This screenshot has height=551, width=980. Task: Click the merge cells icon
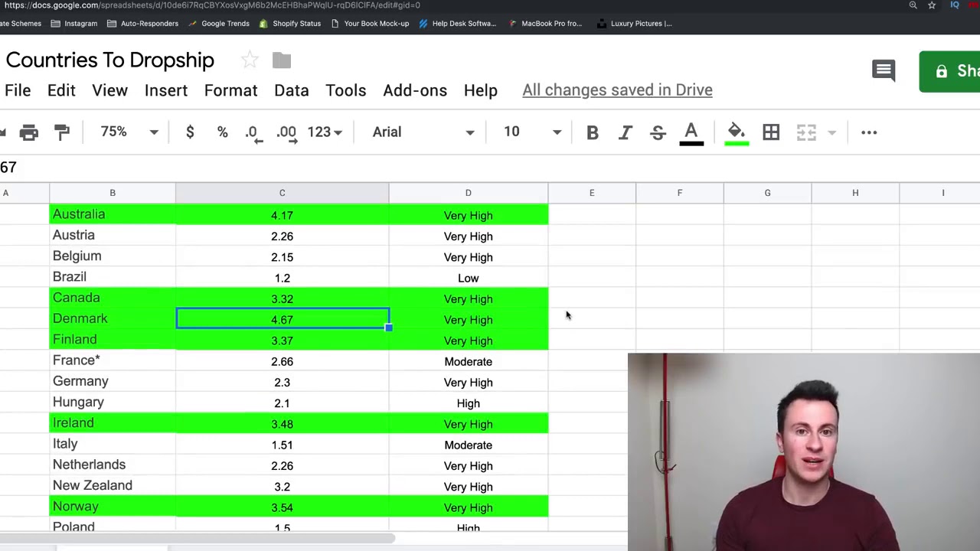[806, 132]
